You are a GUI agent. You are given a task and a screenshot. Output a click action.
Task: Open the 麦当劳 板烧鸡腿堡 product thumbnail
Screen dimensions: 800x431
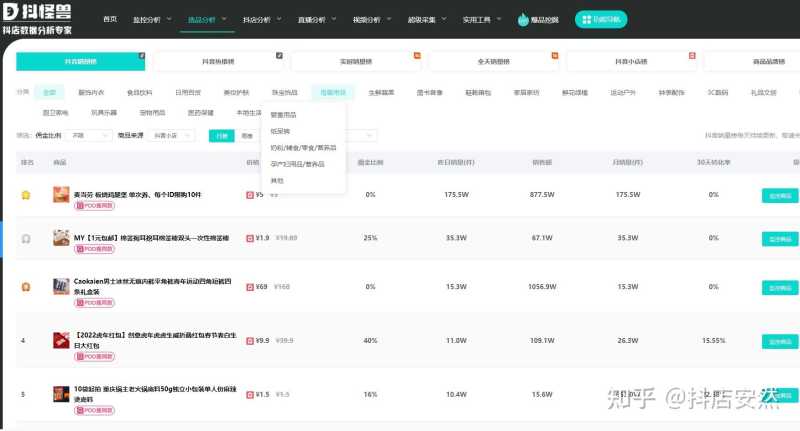(61, 194)
